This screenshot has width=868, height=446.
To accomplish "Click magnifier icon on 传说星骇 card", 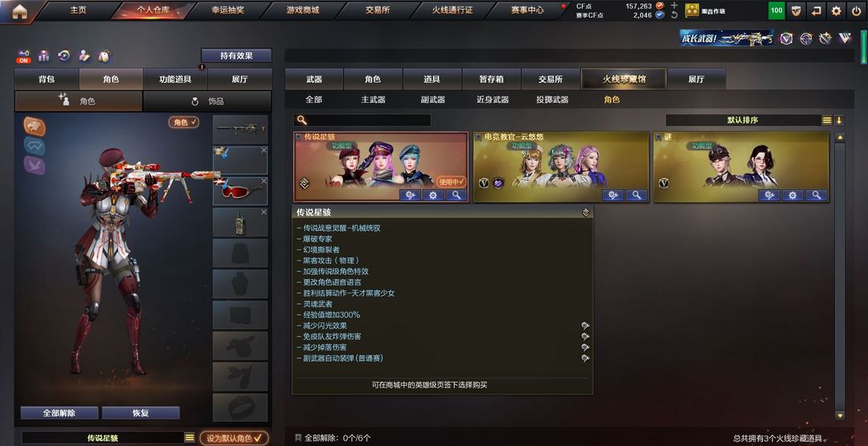I will (x=456, y=194).
